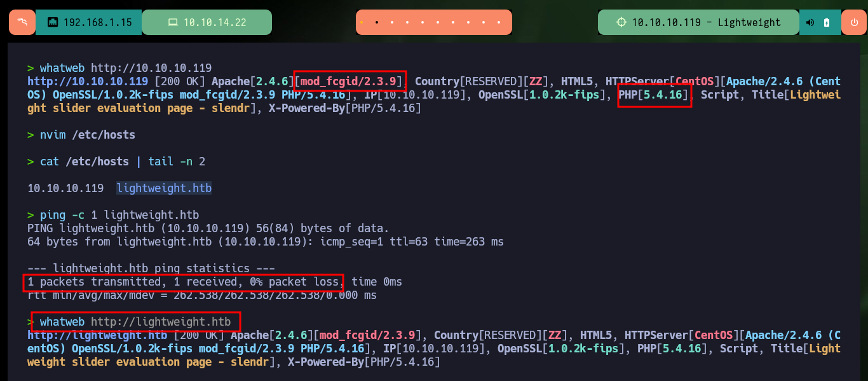Click the battery status icon

click(x=826, y=22)
